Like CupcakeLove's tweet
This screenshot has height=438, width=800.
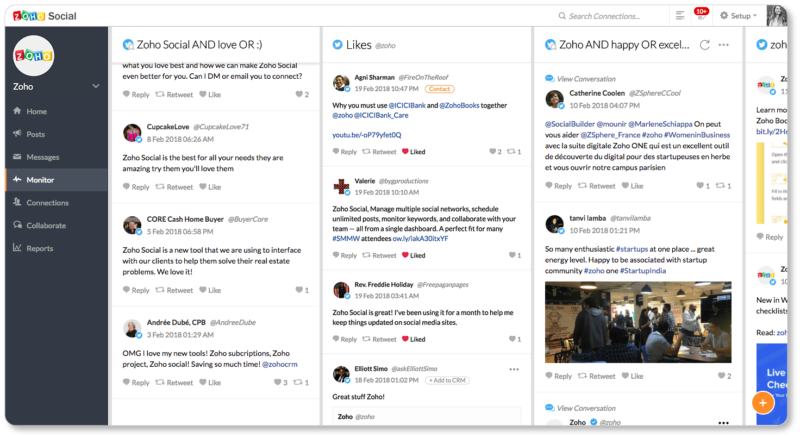pyautogui.click(x=209, y=187)
